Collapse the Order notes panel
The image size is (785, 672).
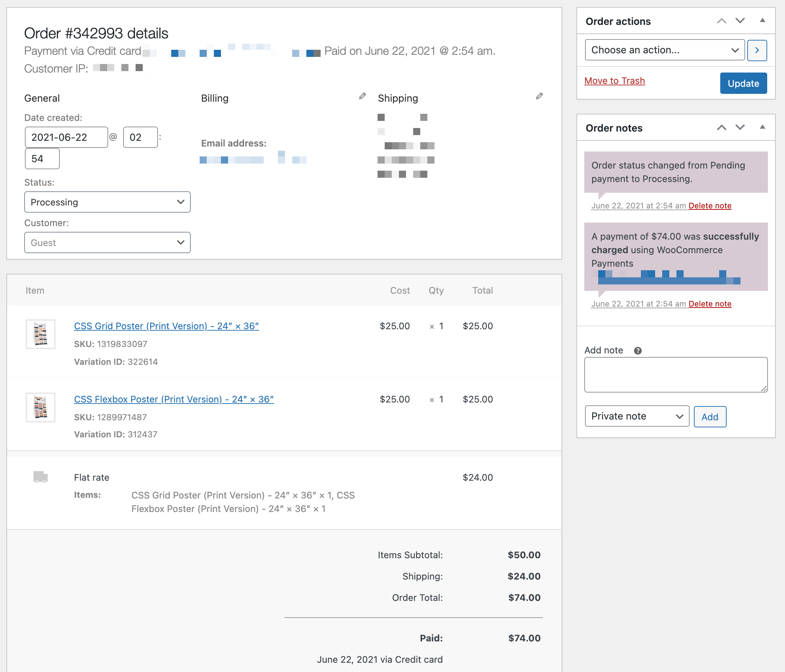point(763,127)
